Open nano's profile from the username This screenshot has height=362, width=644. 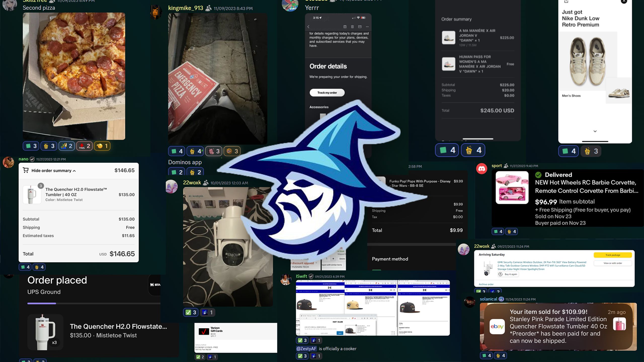[23, 159]
